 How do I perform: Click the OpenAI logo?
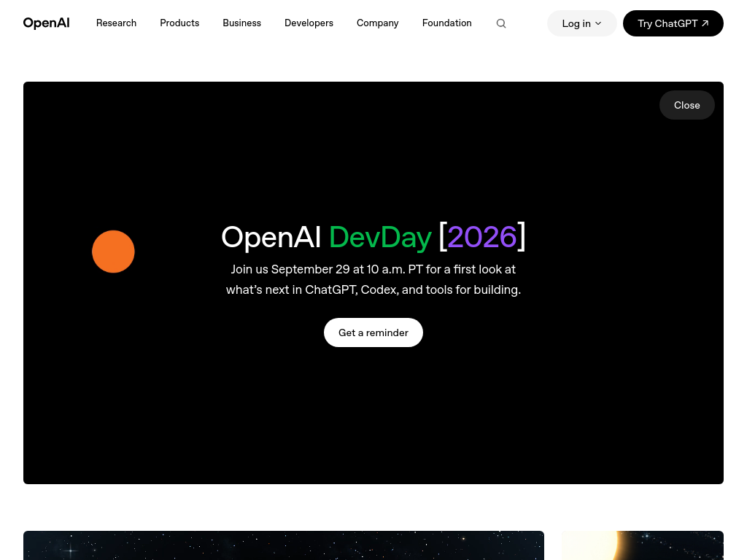point(46,23)
